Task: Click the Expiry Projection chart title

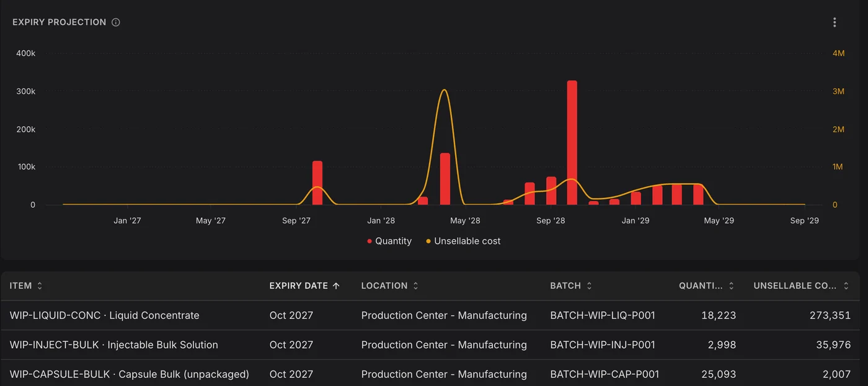Action: coord(60,22)
